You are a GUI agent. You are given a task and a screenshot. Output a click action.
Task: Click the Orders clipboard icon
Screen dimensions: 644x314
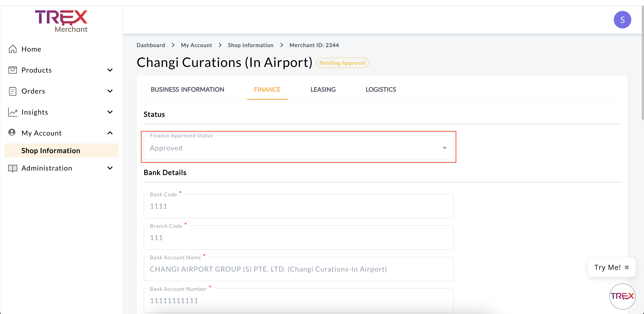point(12,91)
